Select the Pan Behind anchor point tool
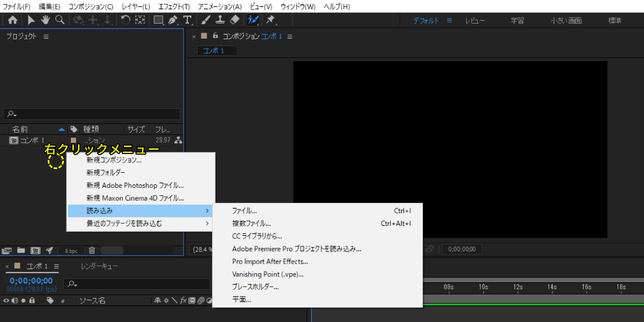This screenshot has height=322, width=644. [x=140, y=20]
